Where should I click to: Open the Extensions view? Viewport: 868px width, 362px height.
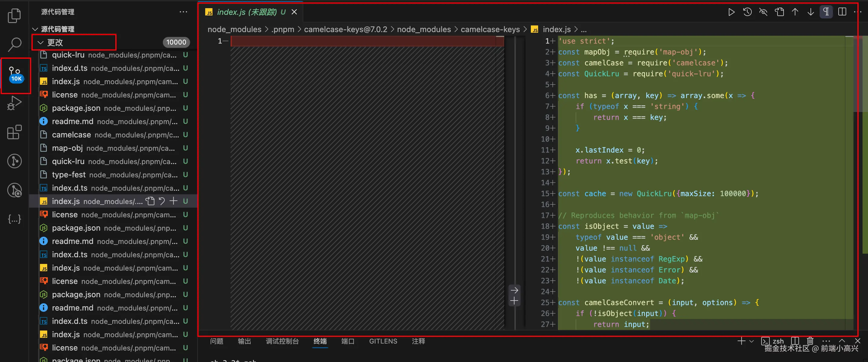14,132
